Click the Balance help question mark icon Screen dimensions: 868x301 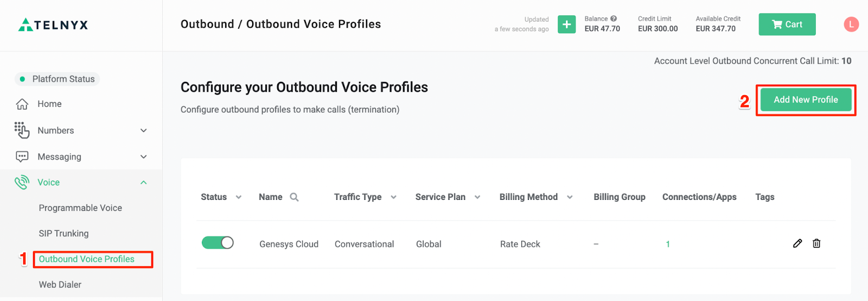[x=614, y=18]
